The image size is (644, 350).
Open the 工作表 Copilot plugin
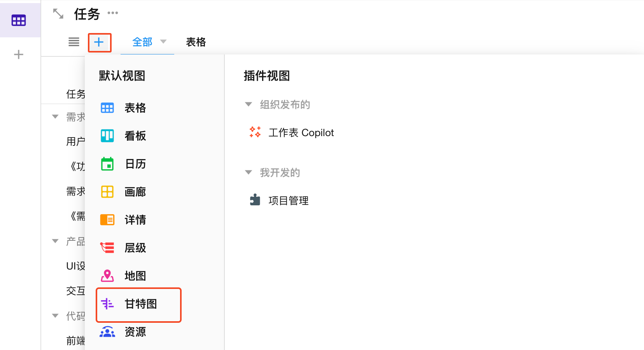point(301,133)
